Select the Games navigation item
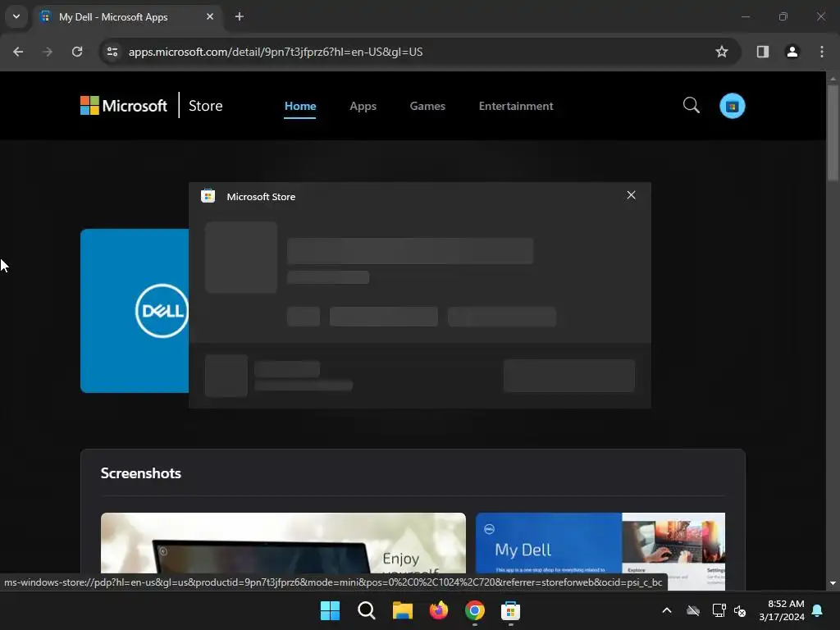This screenshot has height=630, width=840. pos(427,106)
